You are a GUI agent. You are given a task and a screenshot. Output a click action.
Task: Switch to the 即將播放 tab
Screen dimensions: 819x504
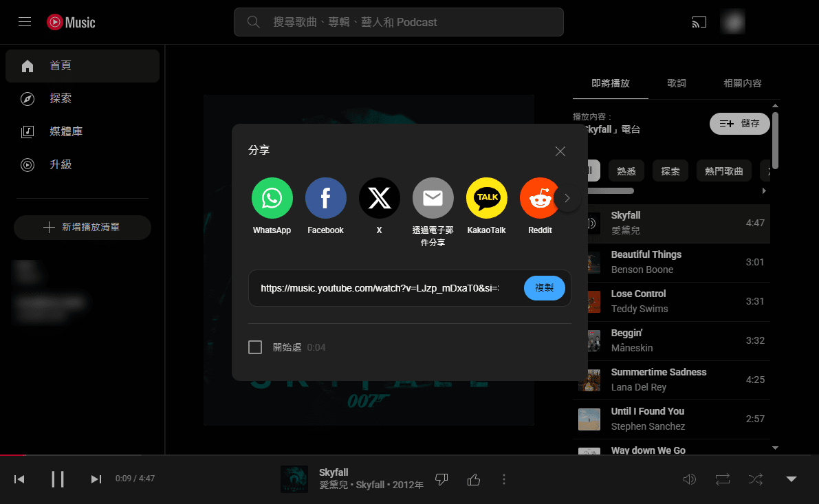pyautogui.click(x=610, y=84)
